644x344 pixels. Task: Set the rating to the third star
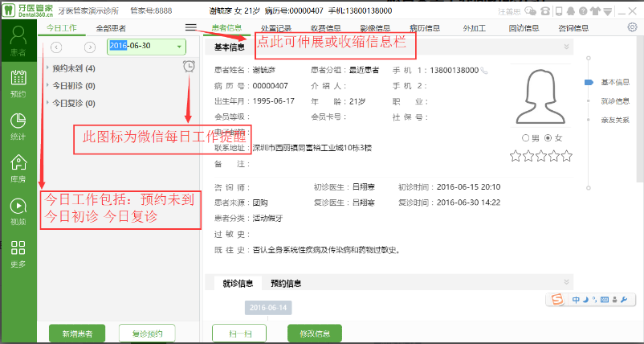click(x=541, y=156)
